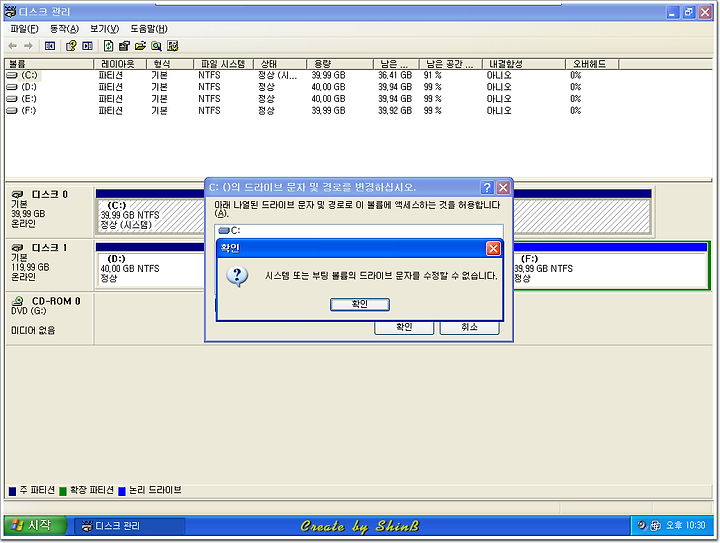Click the Forward arrow toolbar icon

pos(28,46)
